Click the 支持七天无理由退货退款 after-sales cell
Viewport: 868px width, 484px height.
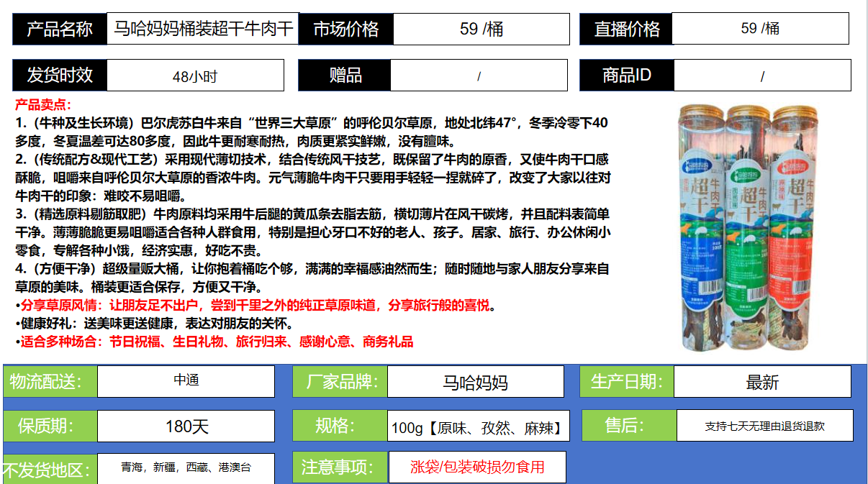(764, 426)
